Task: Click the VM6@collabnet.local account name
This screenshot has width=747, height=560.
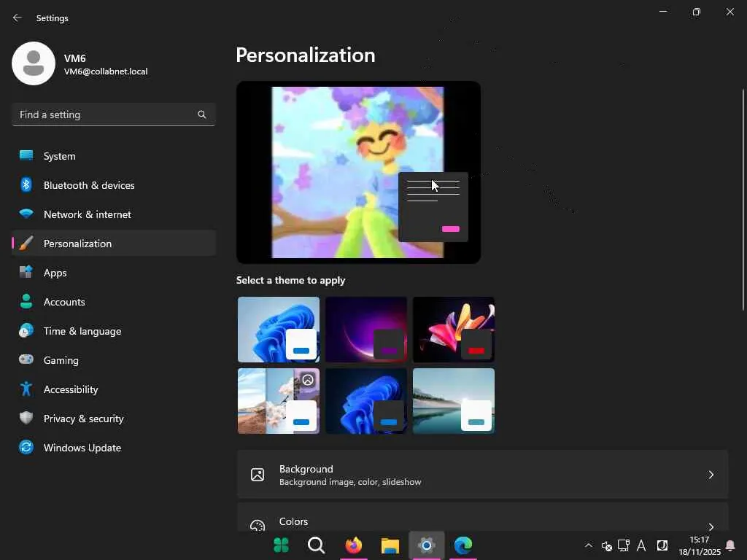Action: (106, 71)
